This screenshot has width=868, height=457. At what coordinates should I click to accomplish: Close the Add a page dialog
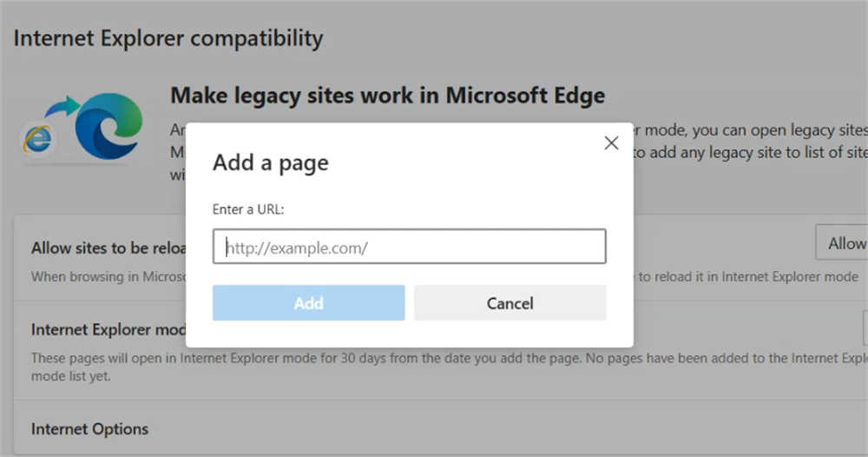pos(611,143)
